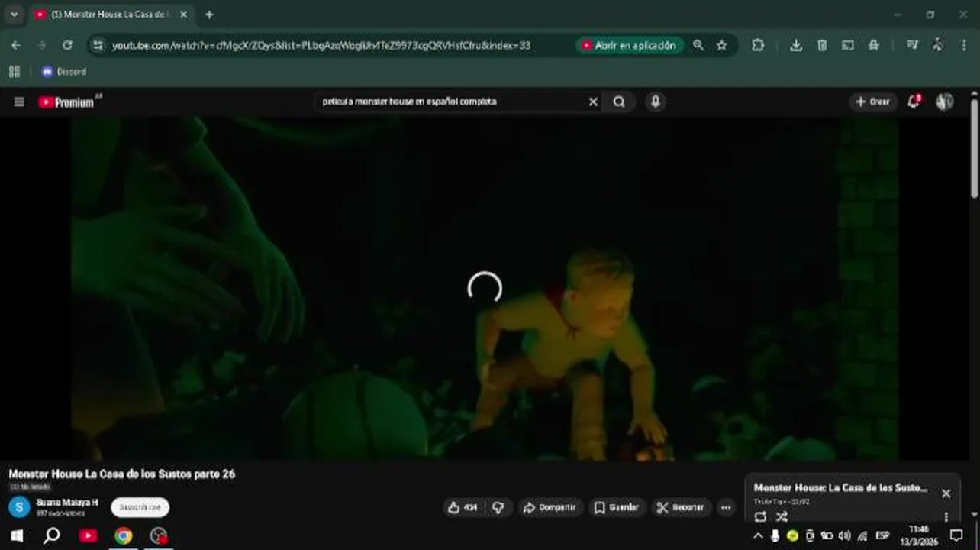Click the Compartir button
The height and width of the screenshot is (550, 980).
click(550, 507)
